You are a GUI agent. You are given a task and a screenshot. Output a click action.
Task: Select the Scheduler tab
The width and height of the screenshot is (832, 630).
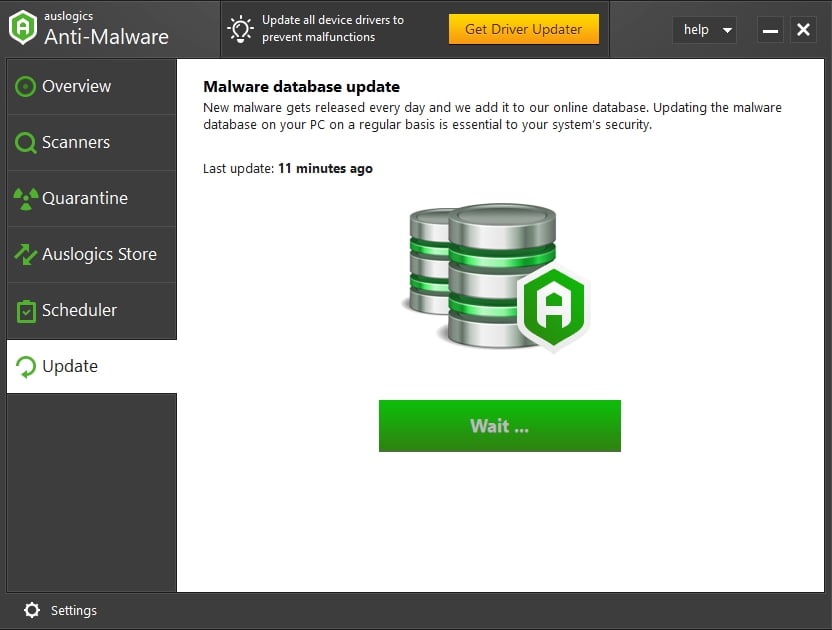click(x=92, y=310)
